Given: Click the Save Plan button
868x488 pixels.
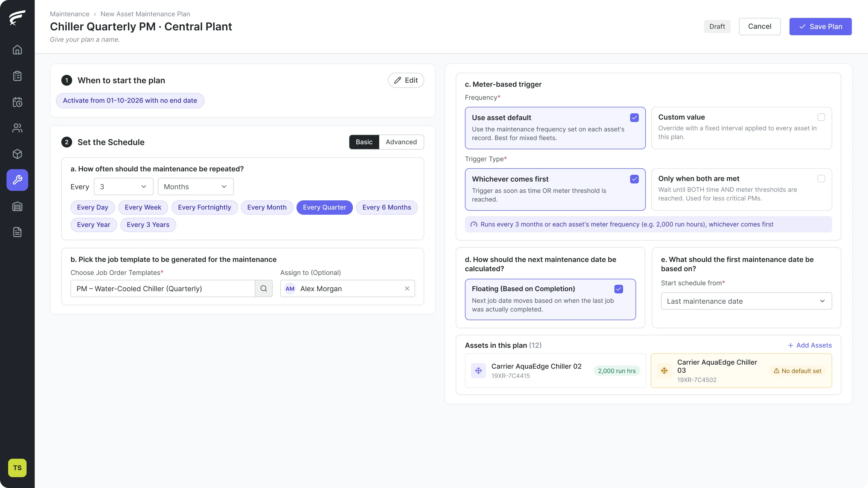Looking at the screenshot, I should (x=820, y=27).
